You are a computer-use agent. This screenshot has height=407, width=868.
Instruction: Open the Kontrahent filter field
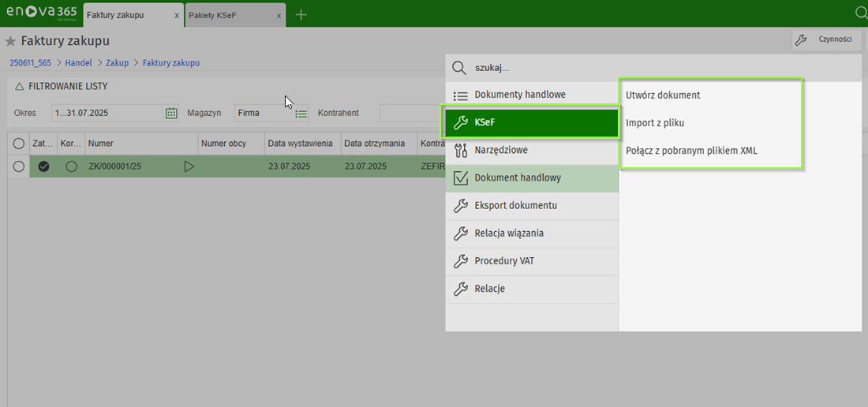coord(410,113)
